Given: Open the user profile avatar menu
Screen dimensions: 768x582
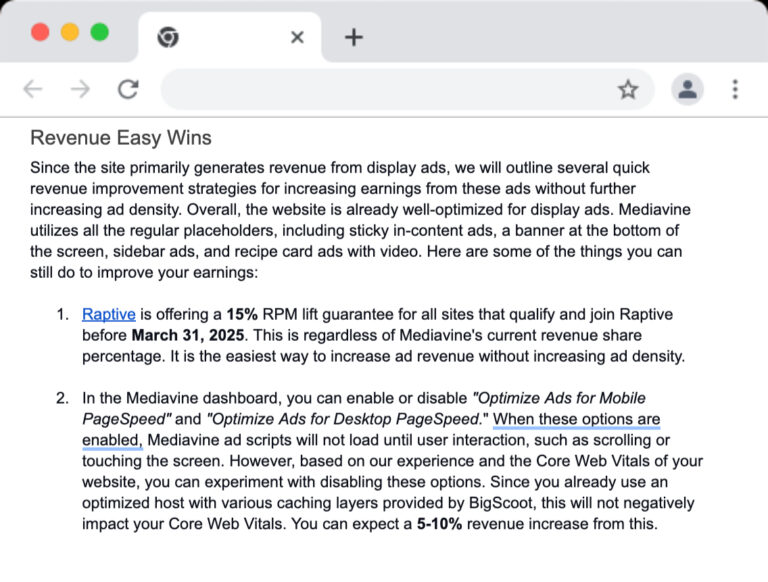Looking at the screenshot, I should click(687, 89).
